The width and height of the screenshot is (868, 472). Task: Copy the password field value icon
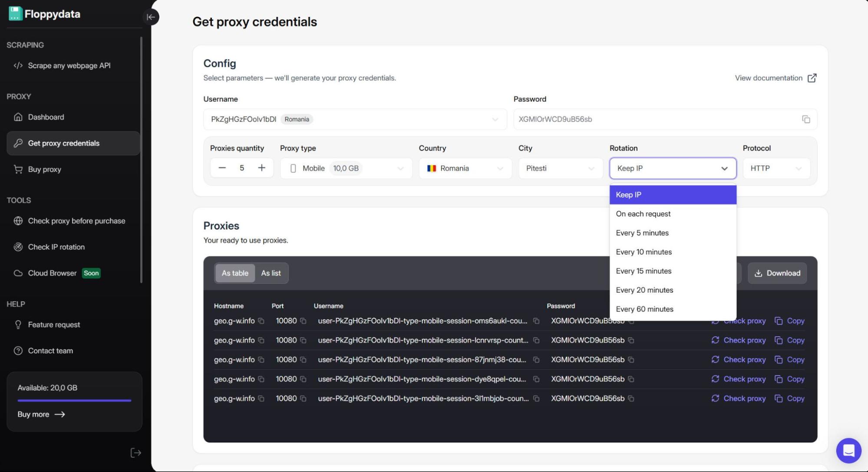tap(806, 119)
